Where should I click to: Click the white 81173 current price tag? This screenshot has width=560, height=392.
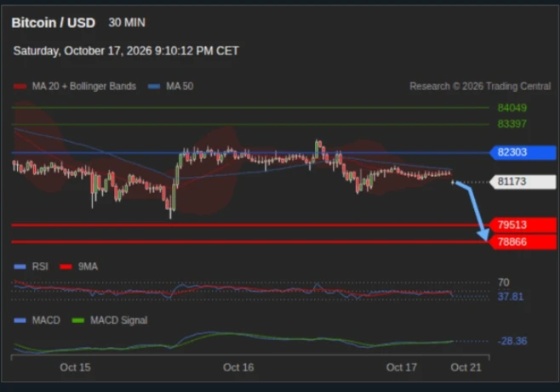[x=523, y=182]
